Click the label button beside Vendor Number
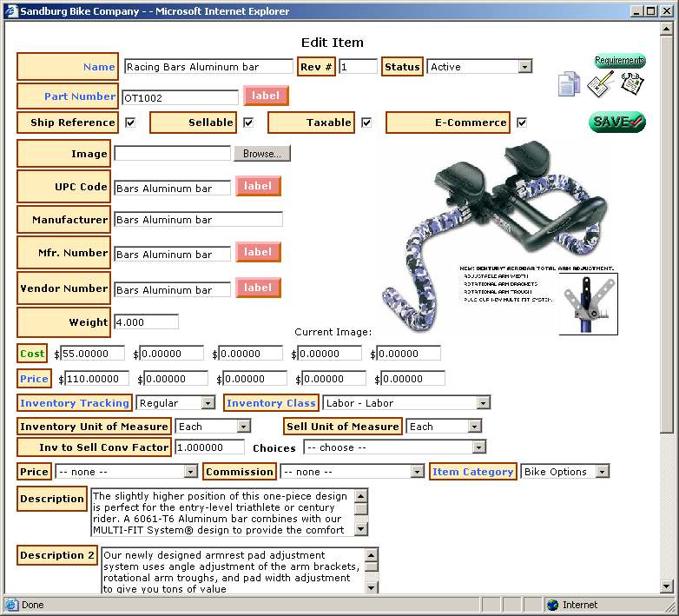 pyautogui.click(x=258, y=288)
